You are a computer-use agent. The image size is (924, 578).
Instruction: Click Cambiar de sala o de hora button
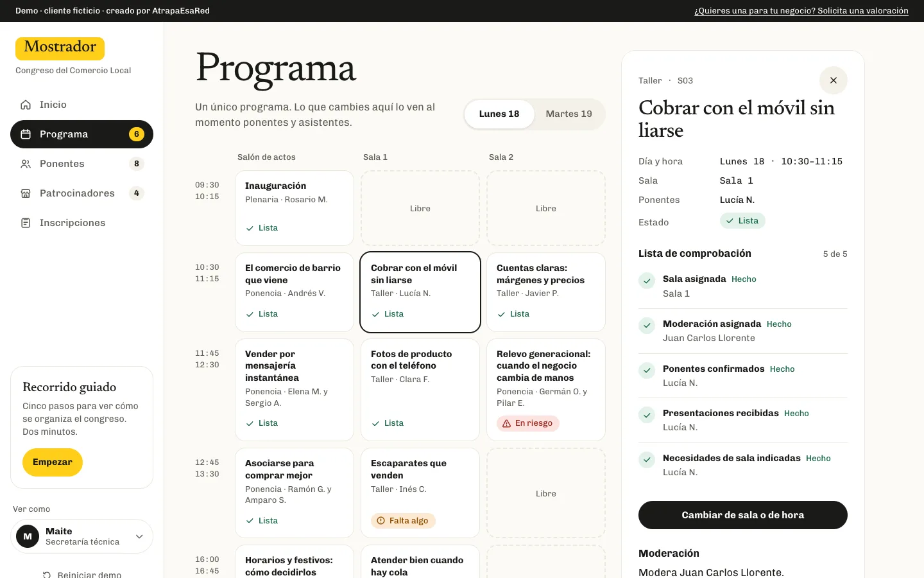[742, 515]
